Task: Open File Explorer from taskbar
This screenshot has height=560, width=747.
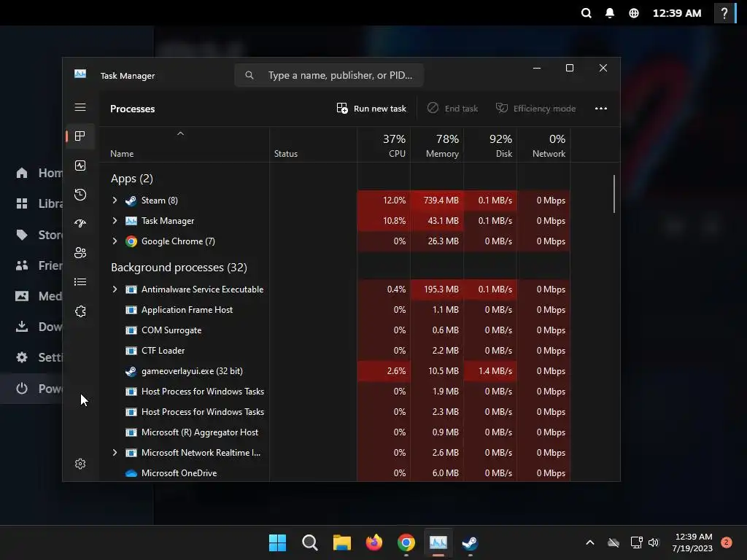Action: (341, 542)
